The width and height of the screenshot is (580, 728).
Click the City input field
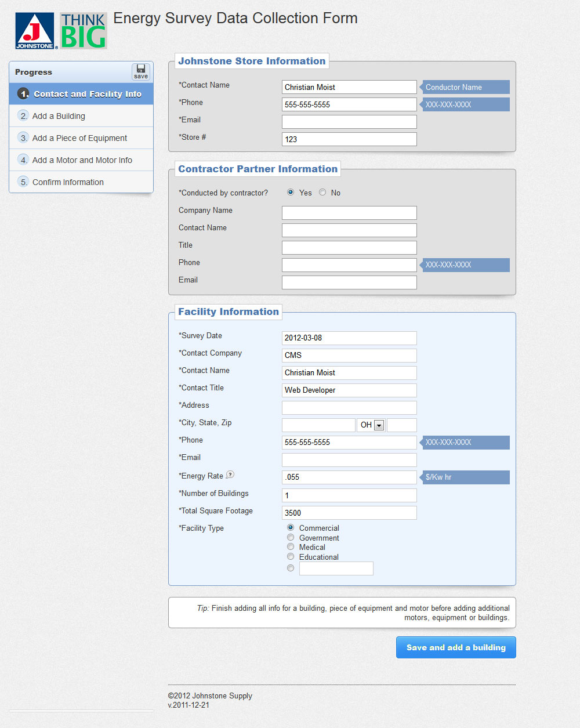[x=318, y=425]
